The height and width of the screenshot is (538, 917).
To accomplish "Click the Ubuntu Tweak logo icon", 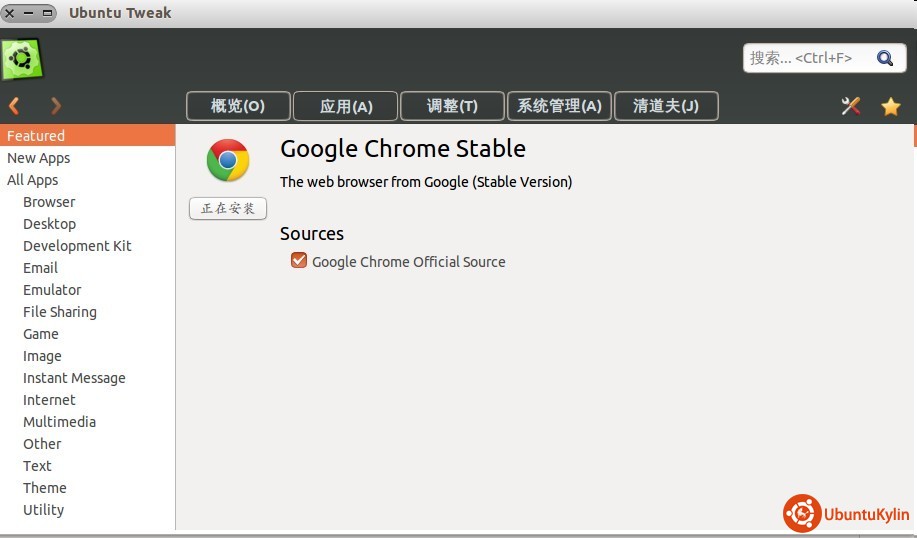I will click(22, 60).
